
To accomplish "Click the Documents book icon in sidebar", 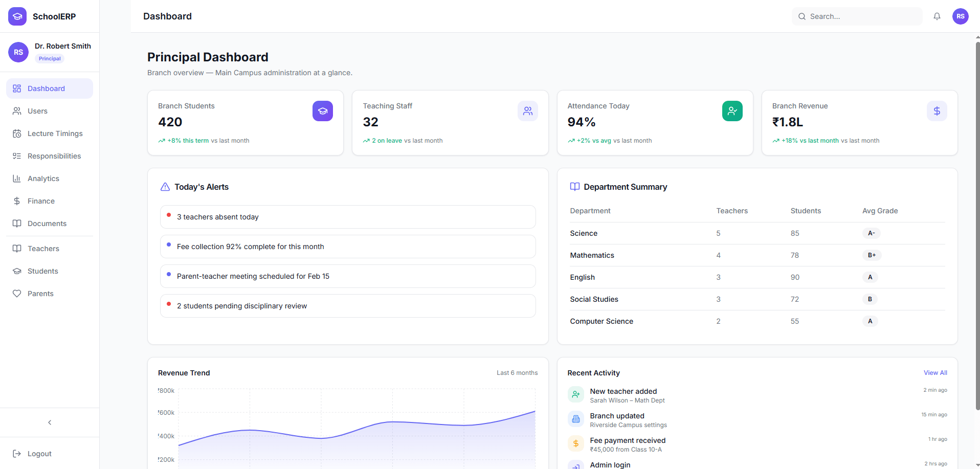I will pyautogui.click(x=17, y=224).
